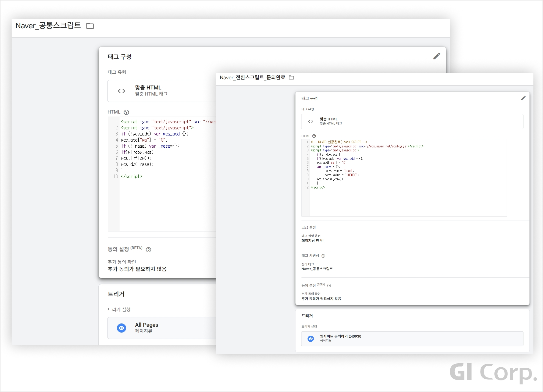Click the 고급 설정 section heading

(x=309, y=227)
